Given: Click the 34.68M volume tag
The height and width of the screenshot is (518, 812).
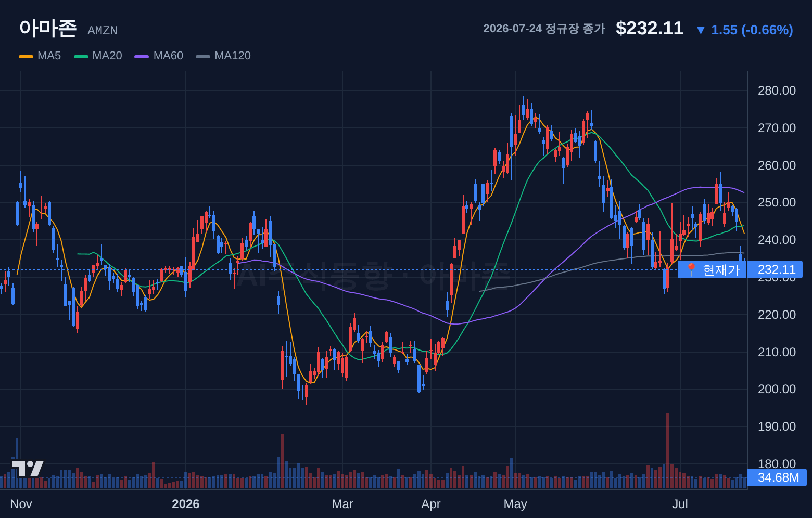Looking at the screenshot, I should [777, 477].
